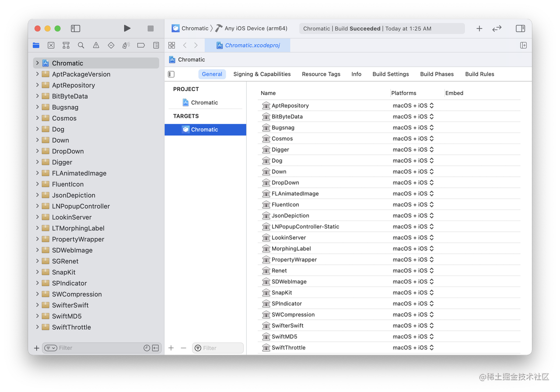Add a new target

click(171, 348)
